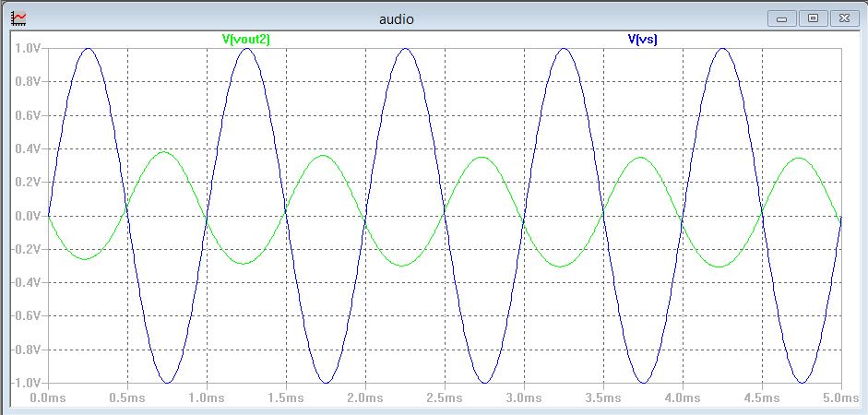This screenshot has width=868, height=415.
Task: Maximize the audio plot window
Action: [814, 18]
